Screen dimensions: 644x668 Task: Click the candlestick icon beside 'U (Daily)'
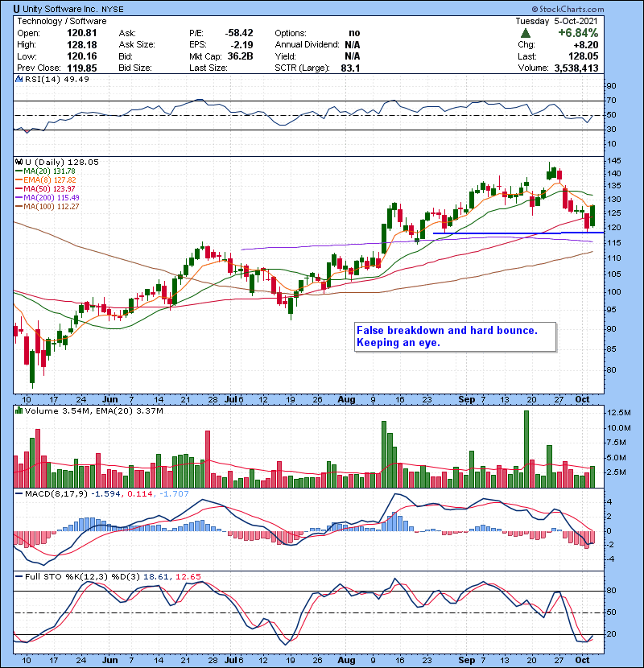[19, 162]
